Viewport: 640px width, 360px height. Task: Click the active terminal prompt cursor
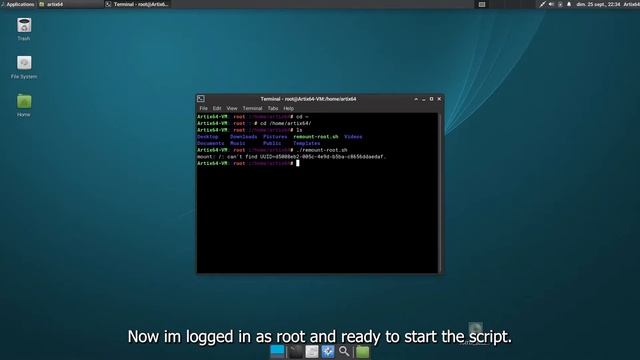click(x=298, y=163)
